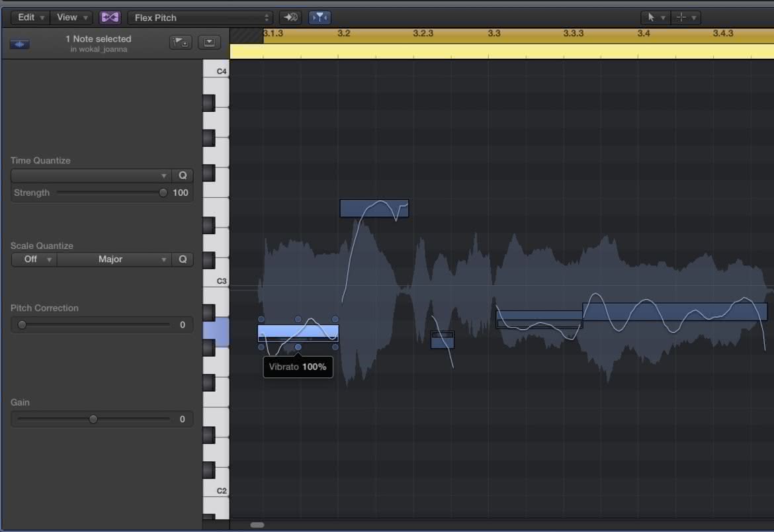Select the small note near 3.2.3
This screenshot has width=774, height=532.
click(443, 339)
